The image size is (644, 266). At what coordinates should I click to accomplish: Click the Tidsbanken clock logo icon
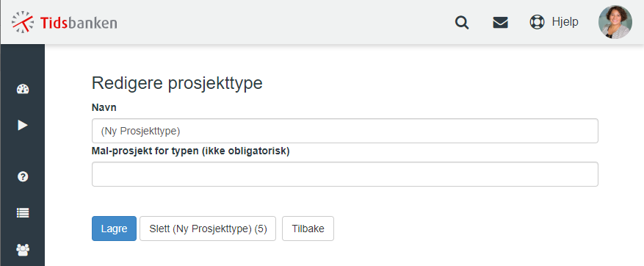coord(23,22)
